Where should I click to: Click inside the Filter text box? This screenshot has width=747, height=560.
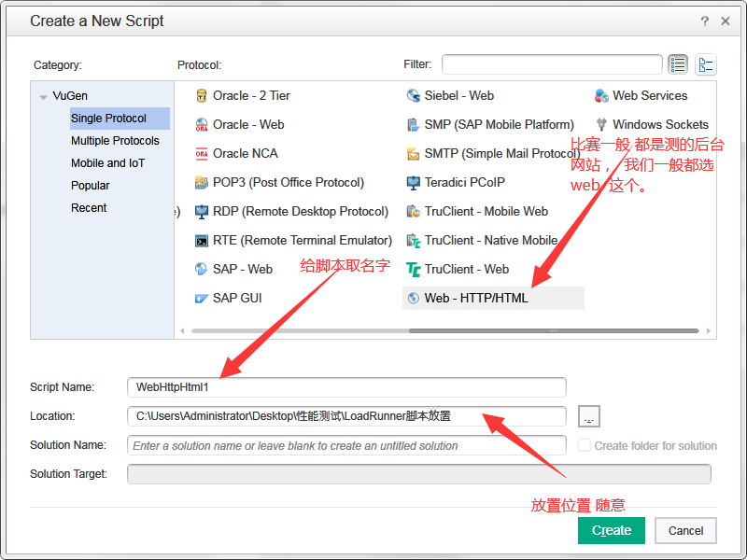[551, 64]
